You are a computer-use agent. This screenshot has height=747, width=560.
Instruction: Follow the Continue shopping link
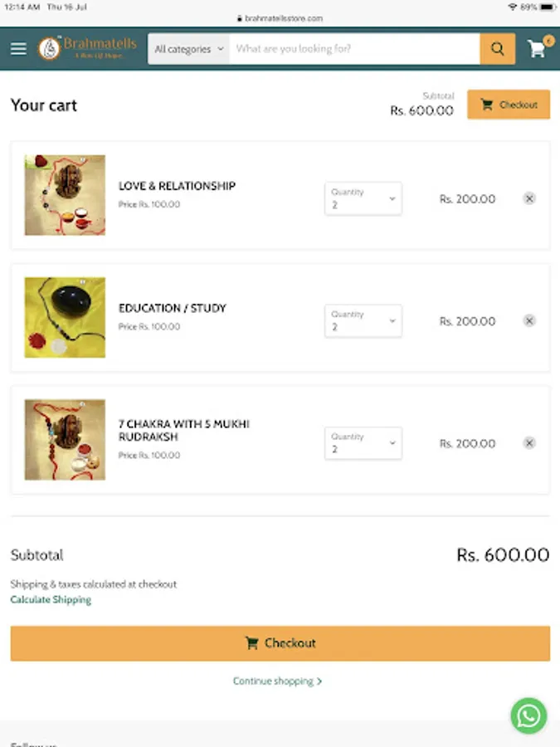pyautogui.click(x=277, y=681)
